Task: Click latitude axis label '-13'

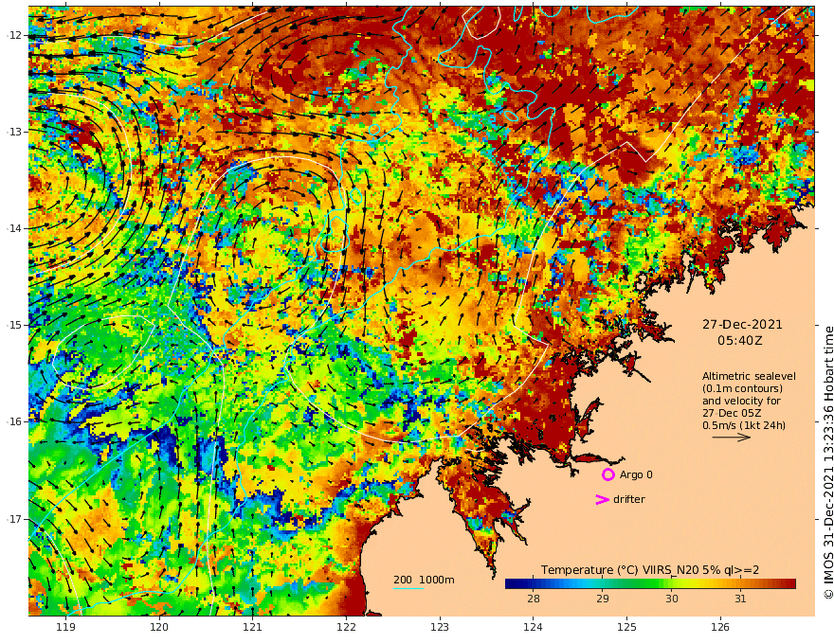Action: click(x=14, y=132)
